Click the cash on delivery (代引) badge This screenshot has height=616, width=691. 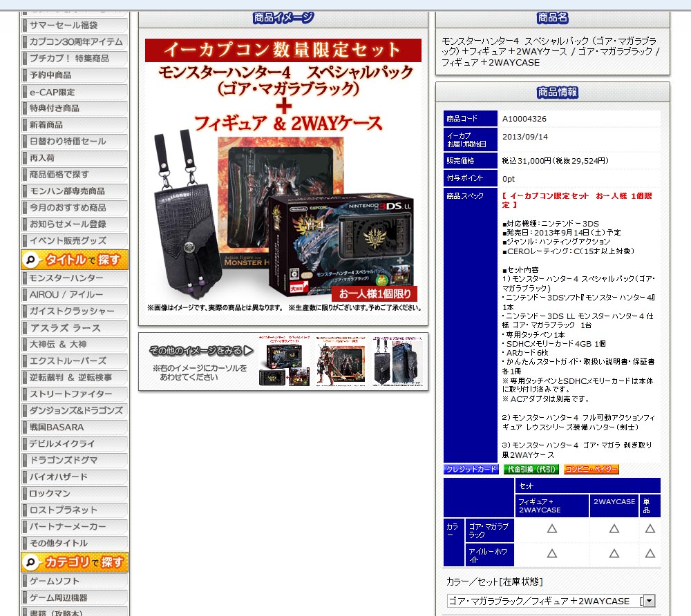(x=531, y=470)
